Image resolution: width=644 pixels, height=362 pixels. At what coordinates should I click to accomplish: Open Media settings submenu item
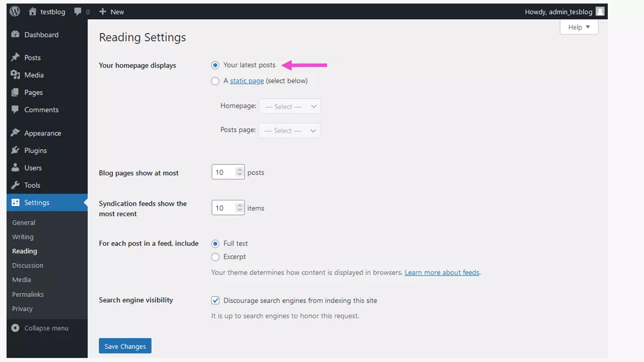pyautogui.click(x=22, y=280)
